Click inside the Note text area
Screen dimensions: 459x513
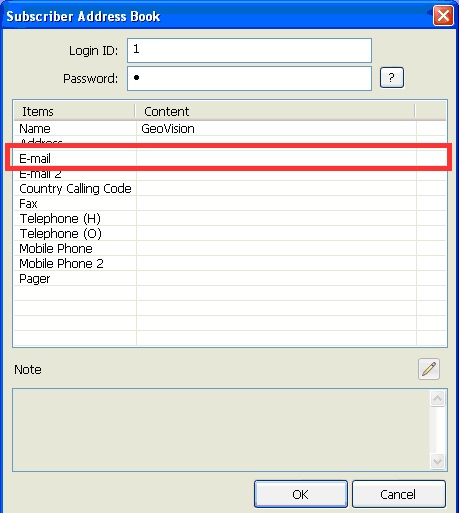click(x=222, y=430)
